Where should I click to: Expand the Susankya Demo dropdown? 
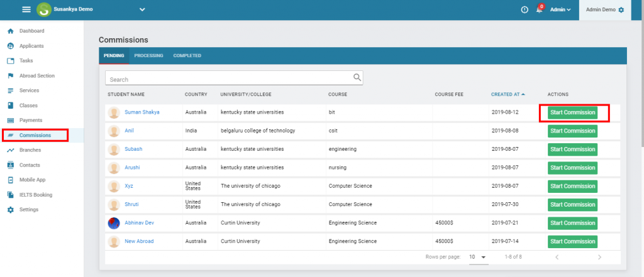pos(142,9)
